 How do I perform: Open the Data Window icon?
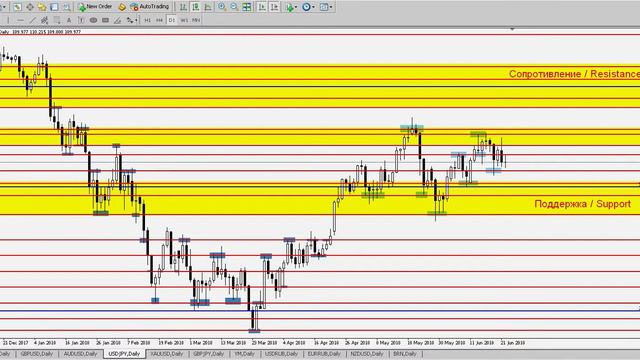click(x=30, y=7)
